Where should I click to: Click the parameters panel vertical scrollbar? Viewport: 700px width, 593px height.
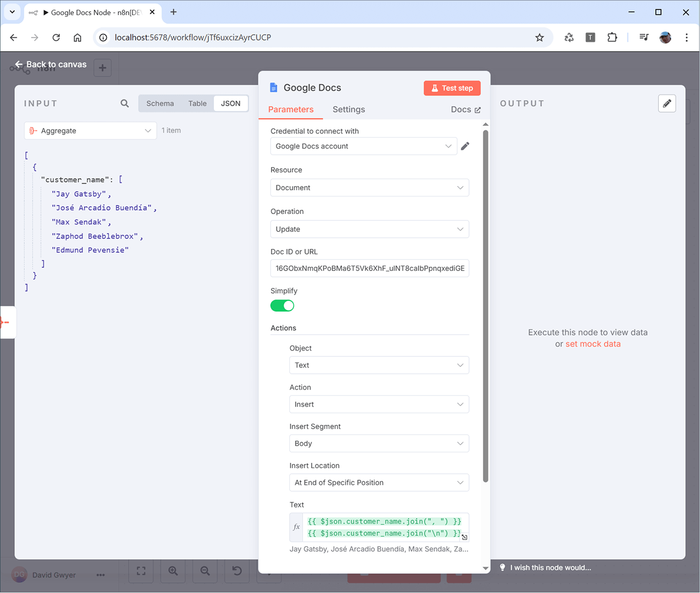485,306
